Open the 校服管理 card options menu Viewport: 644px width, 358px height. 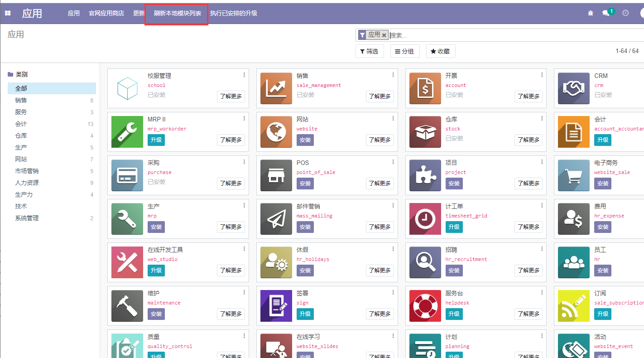[x=244, y=75]
